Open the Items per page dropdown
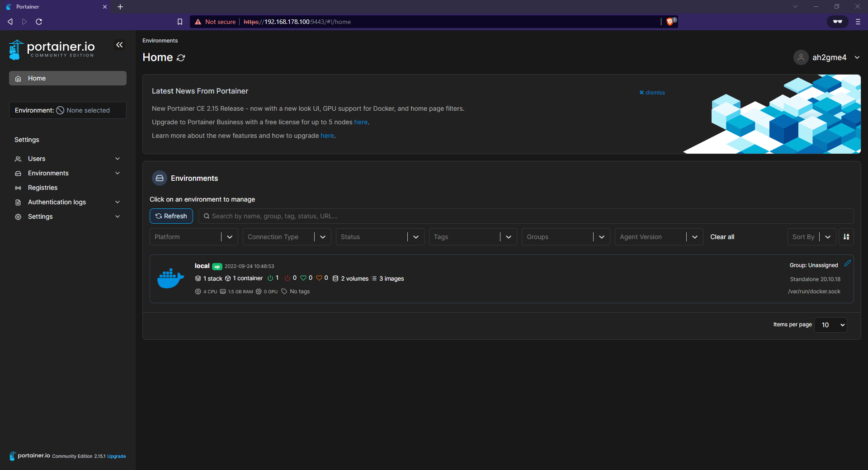This screenshot has width=868, height=470. [830, 324]
